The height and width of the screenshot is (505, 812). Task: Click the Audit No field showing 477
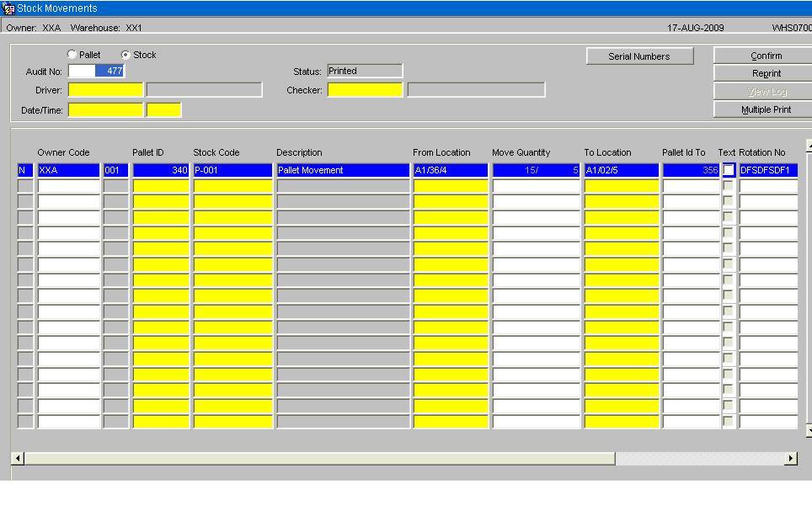click(96, 71)
